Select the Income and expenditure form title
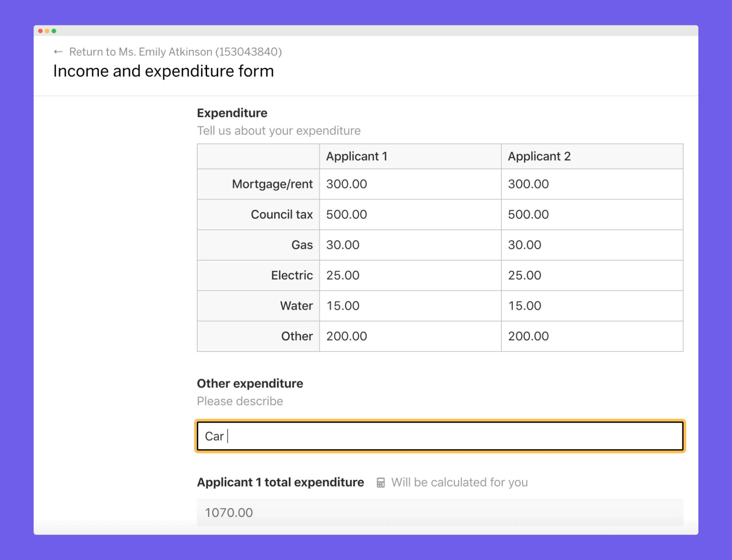Image resolution: width=732 pixels, height=560 pixels. (163, 71)
